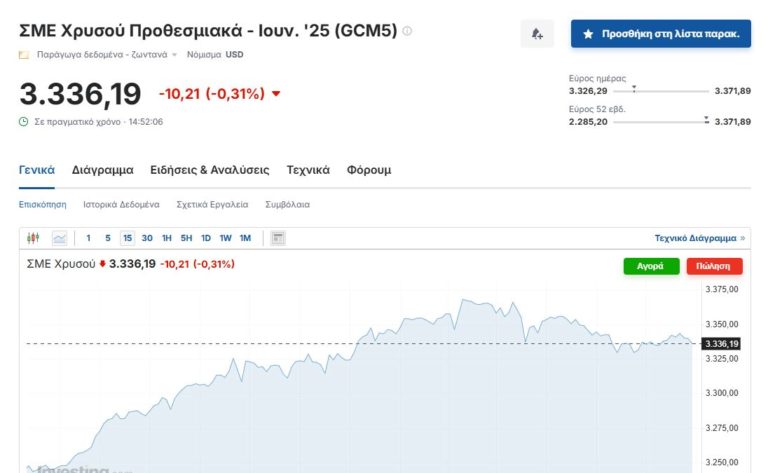This screenshot has height=473, width=768.
Task: Click the folder icon beside Παράγωγα δεδομένα
Action: point(24,54)
